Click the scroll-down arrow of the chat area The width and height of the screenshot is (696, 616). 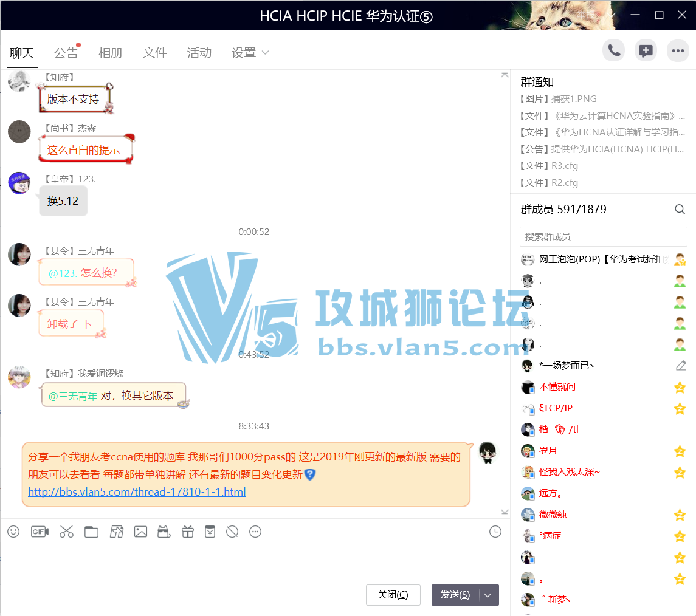click(x=505, y=512)
